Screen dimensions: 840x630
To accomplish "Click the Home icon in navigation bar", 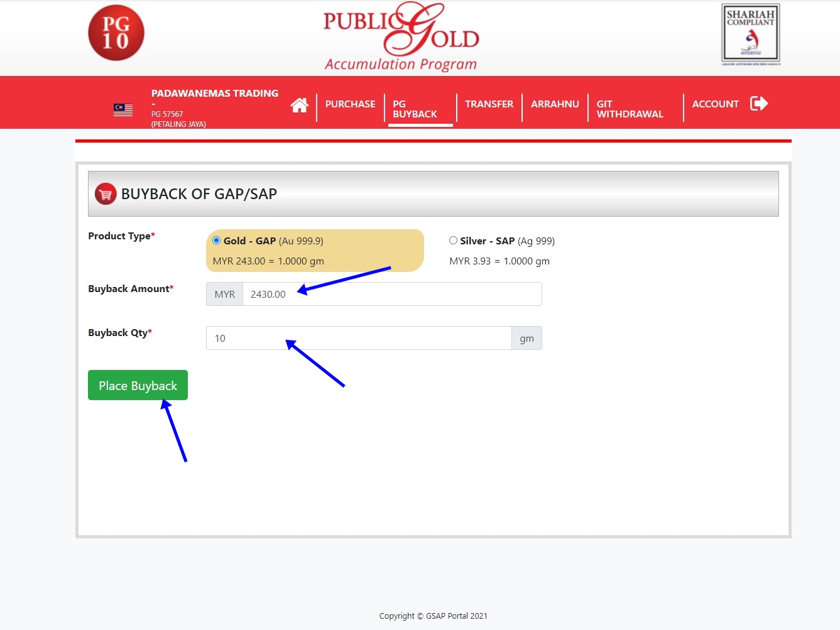I will click(x=299, y=105).
